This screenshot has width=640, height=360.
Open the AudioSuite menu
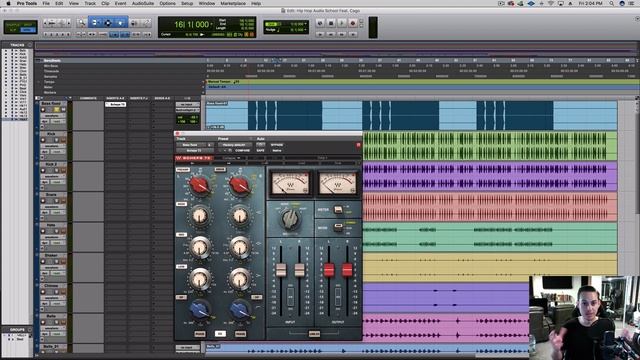point(142,3)
